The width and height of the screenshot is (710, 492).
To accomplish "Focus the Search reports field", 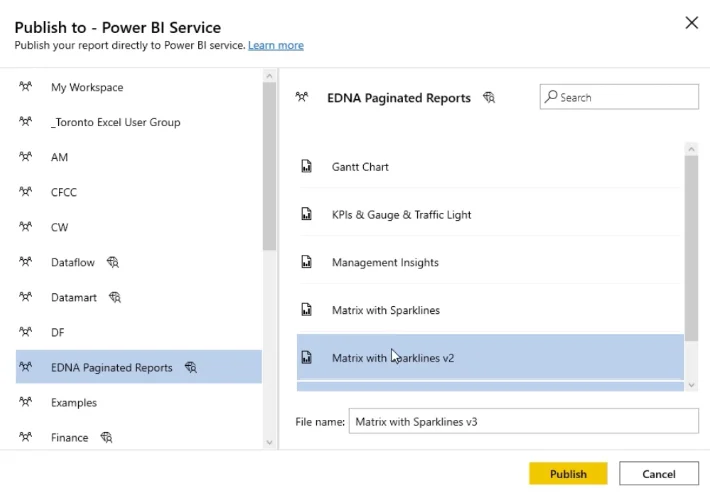I will tap(619, 96).
